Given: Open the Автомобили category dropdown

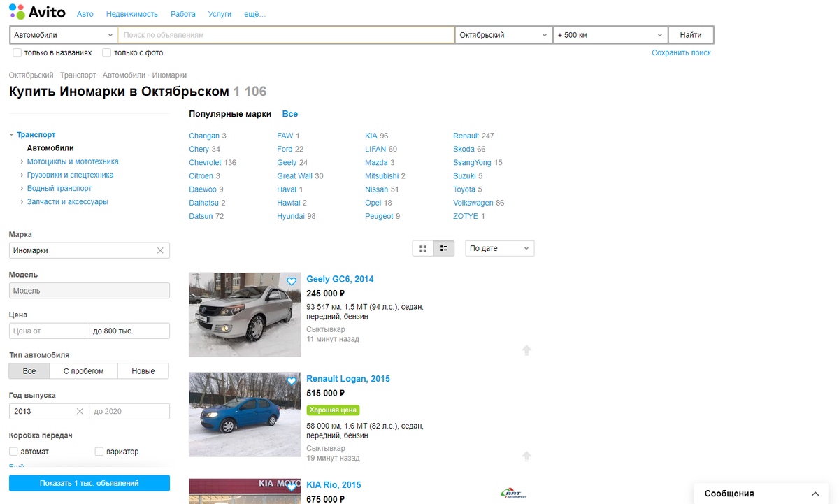Looking at the screenshot, I should (x=64, y=35).
